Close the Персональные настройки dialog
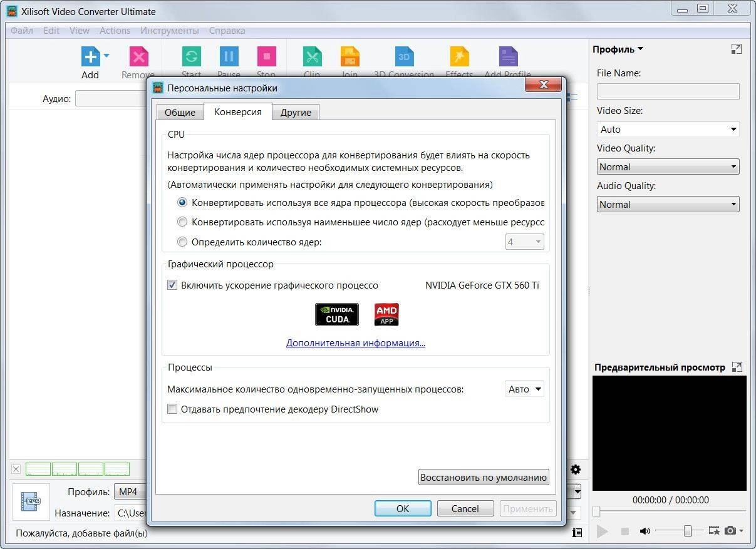Viewport: 756px width, 549px height. (542, 85)
